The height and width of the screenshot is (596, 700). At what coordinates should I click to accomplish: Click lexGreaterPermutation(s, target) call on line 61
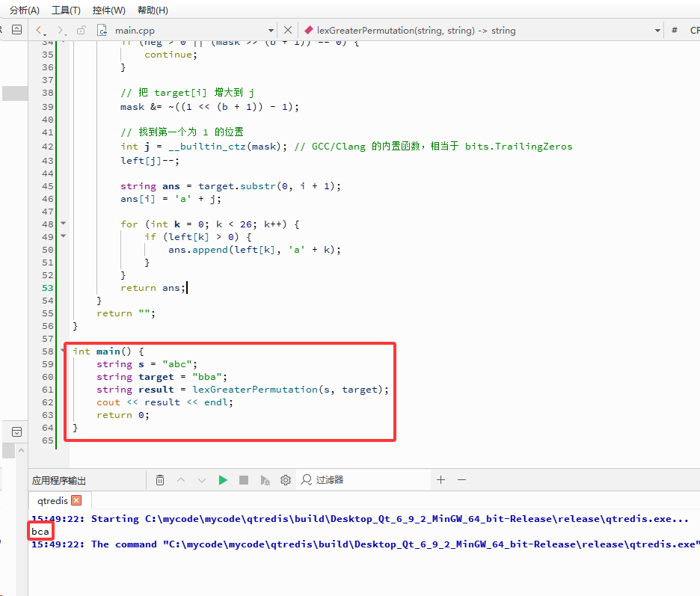(x=287, y=390)
